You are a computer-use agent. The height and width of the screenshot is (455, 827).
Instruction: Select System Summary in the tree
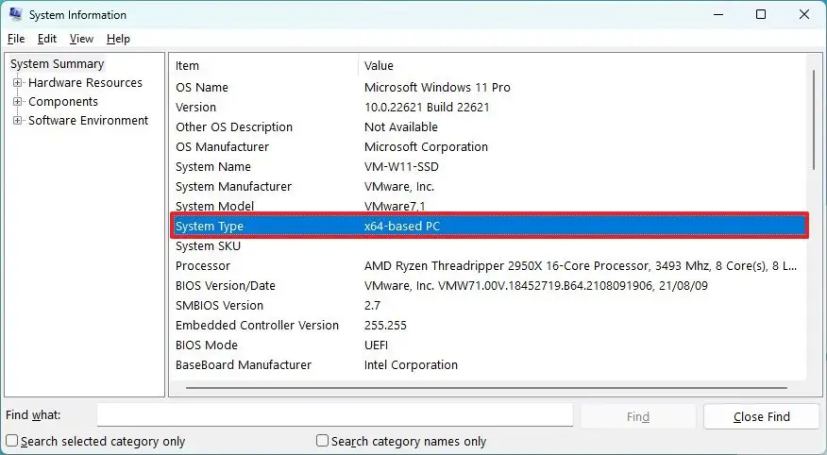[x=57, y=64]
